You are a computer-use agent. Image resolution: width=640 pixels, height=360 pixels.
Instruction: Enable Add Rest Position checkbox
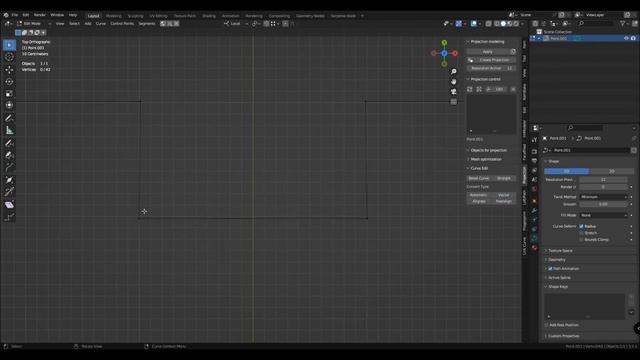click(546, 325)
